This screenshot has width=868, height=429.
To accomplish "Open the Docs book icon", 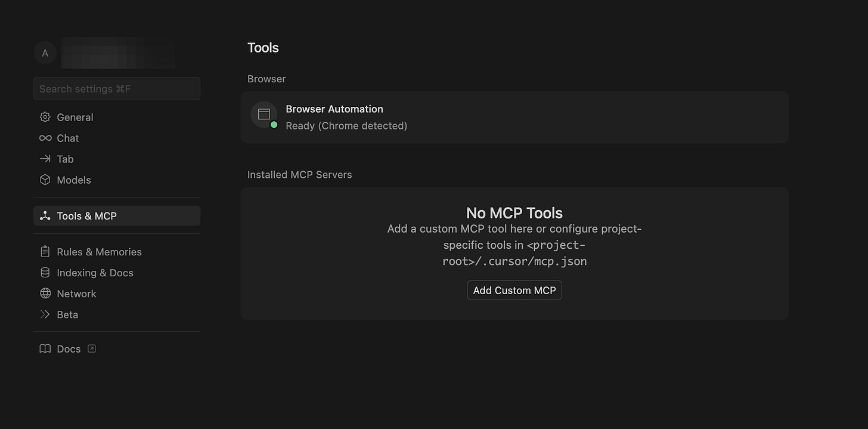I will [45, 348].
